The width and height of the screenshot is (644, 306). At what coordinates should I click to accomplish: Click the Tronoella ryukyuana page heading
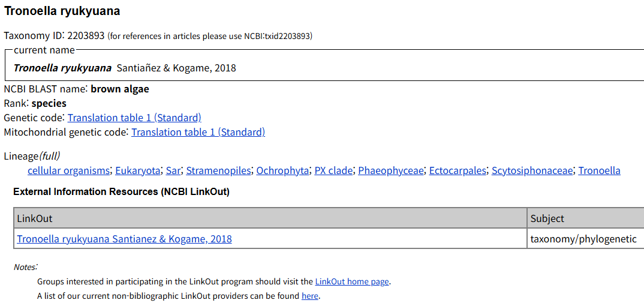pyautogui.click(x=62, y=11)
